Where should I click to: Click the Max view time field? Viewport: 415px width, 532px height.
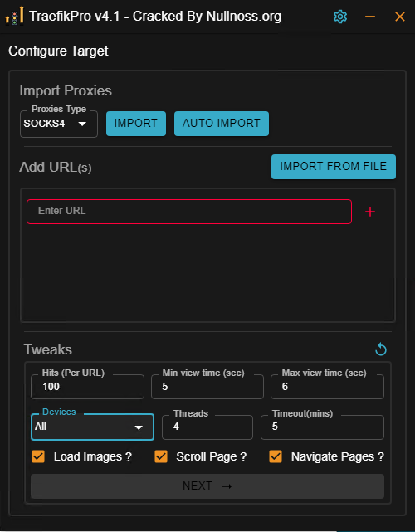point(327,387)
